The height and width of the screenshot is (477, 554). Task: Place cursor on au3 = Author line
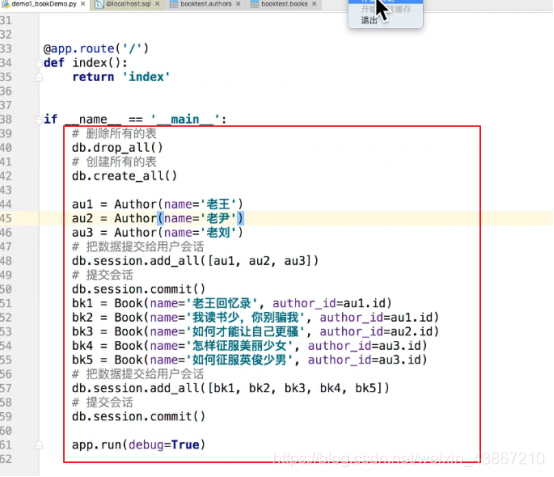(x=158, y=232)
